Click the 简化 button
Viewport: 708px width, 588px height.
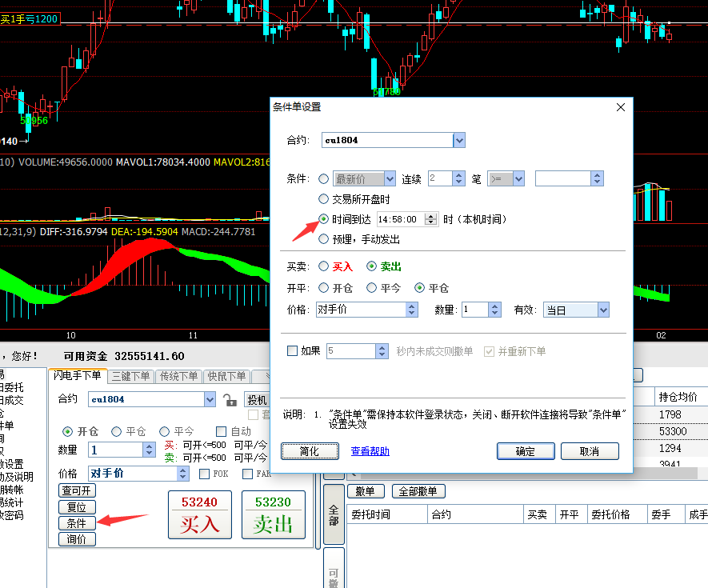(x=310, y=451)
